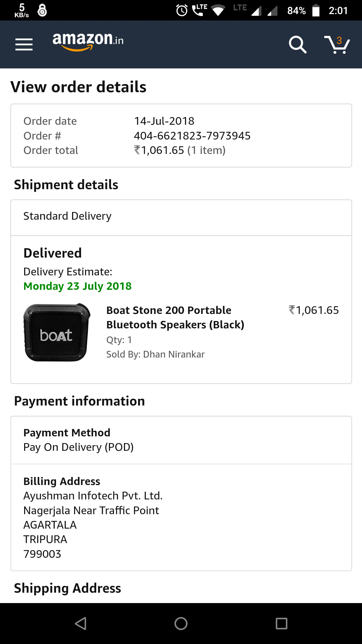Open the search magnifier icon

pyautogui.click(x=298, y=45)
